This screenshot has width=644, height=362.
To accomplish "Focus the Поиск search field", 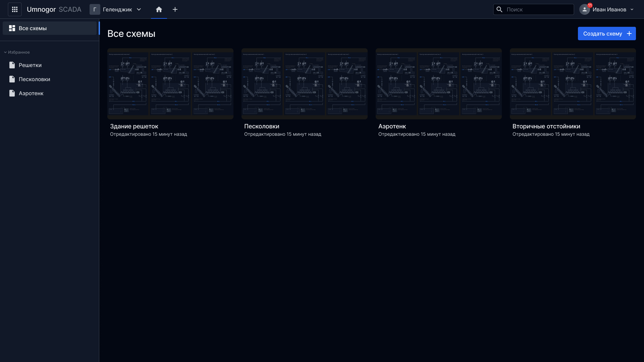I will click(533, 9).
